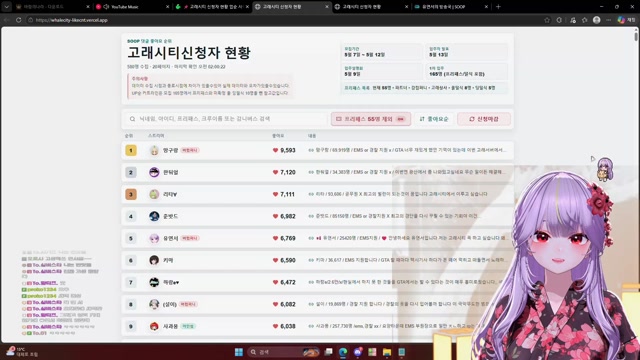Open the rank 3 streamer avatar
The height and width of the screenshot is (360, 640).
coord(154,194)
